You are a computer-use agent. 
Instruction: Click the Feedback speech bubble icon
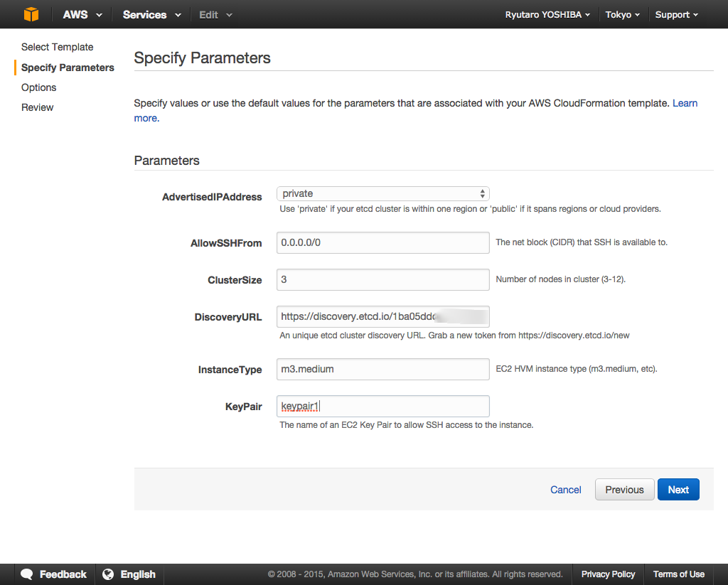click(x=27, y=574)
